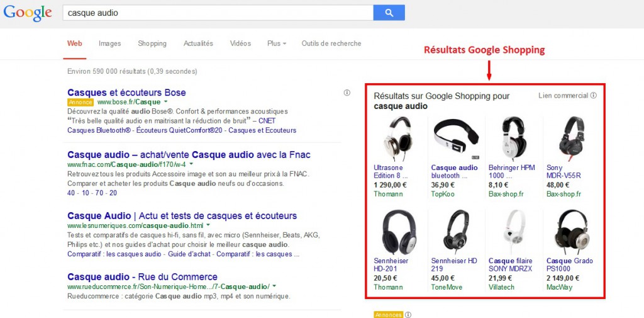Open 'Sennheiser HD 219' product link
Screen dimensions: 644x318
454,264
